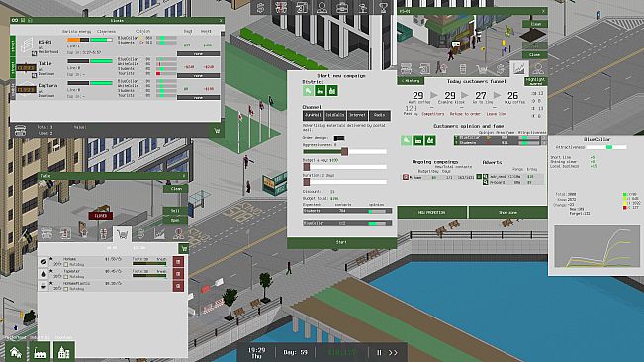Click the New promotion button
644x362 pixels.
431,213
